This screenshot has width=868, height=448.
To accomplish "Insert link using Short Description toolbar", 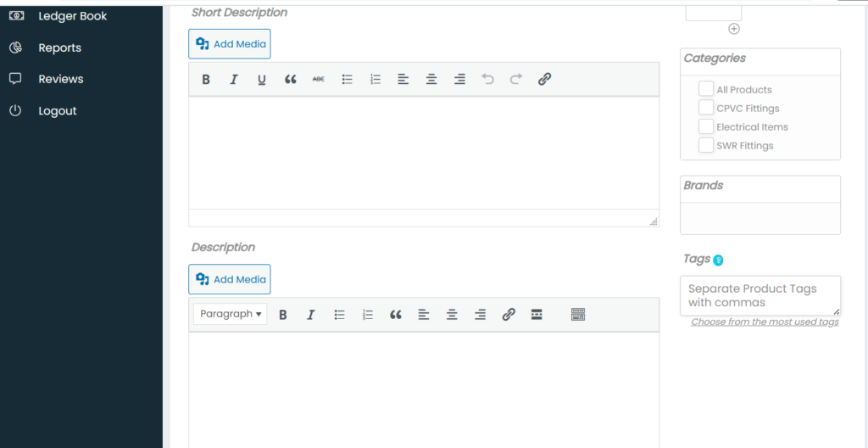I will [x=544, y=80].
